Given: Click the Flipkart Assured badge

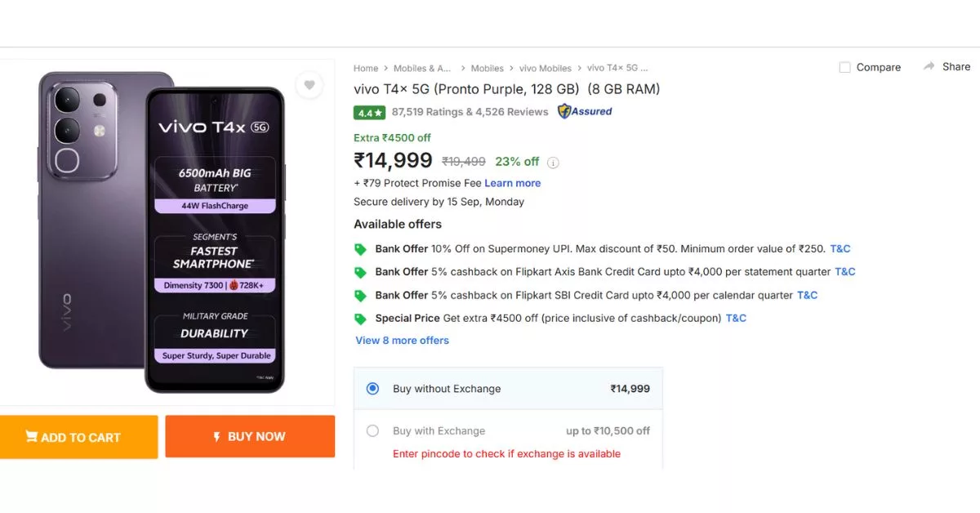Looking at the screenshot, I should (584, 111).
